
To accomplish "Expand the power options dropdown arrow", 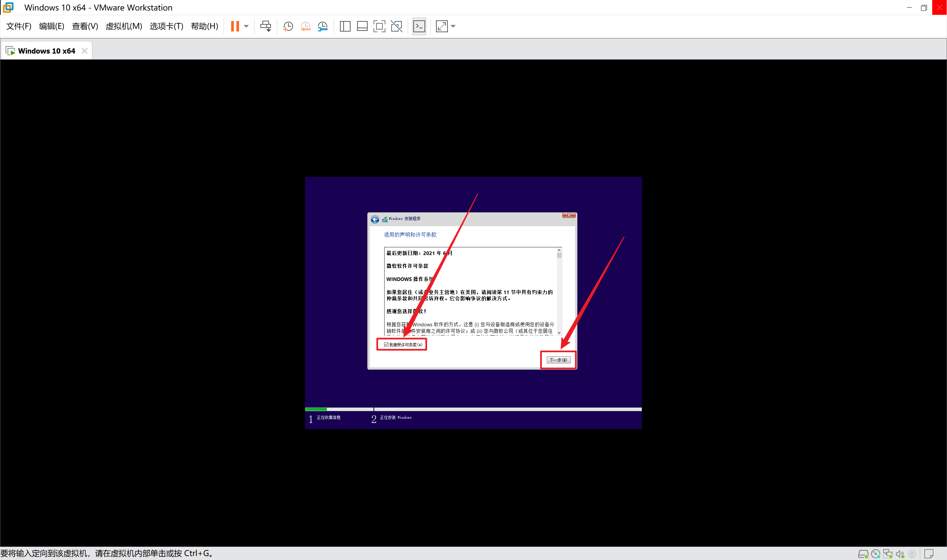I will [x=246, y=26].
